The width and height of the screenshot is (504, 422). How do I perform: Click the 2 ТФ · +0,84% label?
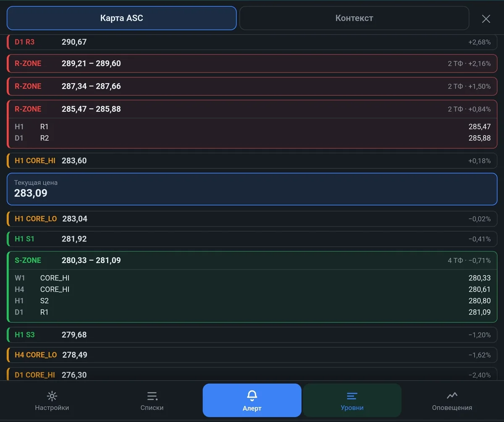pos(469,109)
